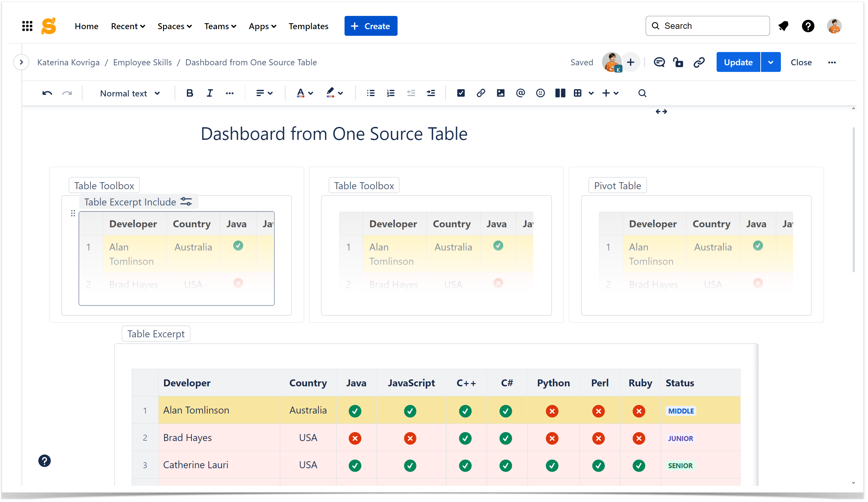
Task: Expand the left sidebar chevron
Action: [x=21, y=62]
